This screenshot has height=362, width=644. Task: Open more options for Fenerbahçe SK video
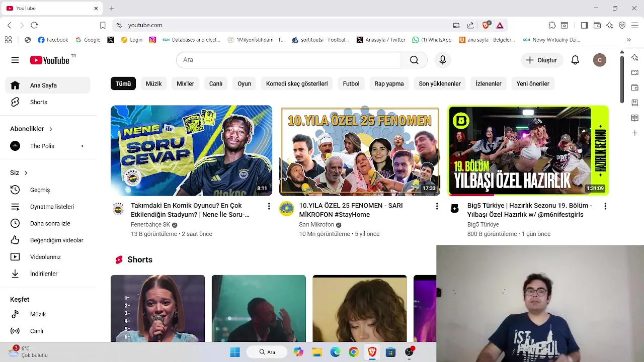(269, 206)
